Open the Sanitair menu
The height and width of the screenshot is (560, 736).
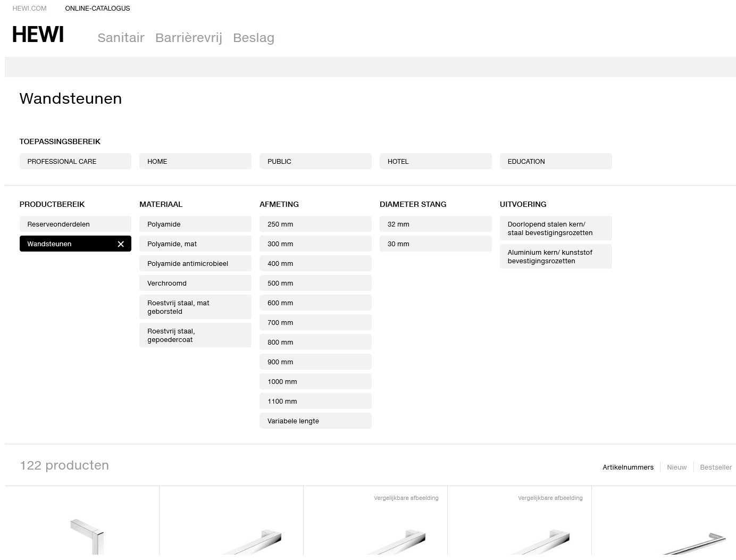tap(121, 38)
